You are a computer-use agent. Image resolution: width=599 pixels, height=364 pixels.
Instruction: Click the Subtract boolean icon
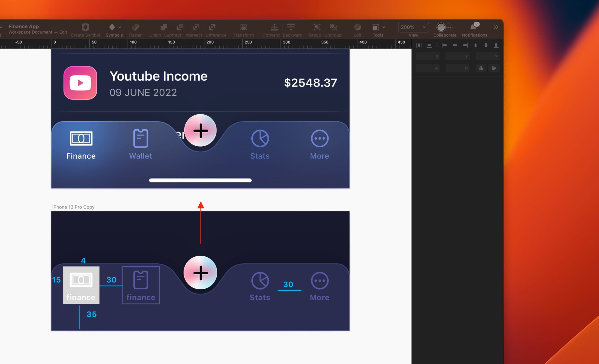click(180, 27)
